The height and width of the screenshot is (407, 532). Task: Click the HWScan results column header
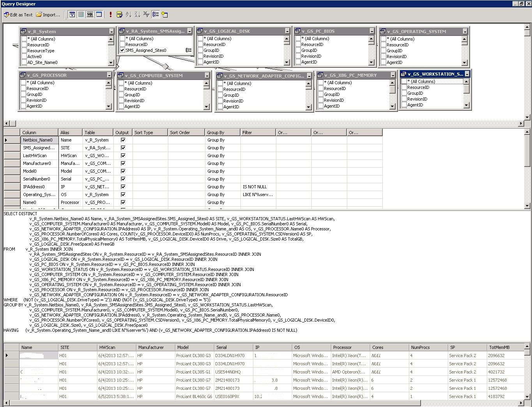[x=117, y=347]
